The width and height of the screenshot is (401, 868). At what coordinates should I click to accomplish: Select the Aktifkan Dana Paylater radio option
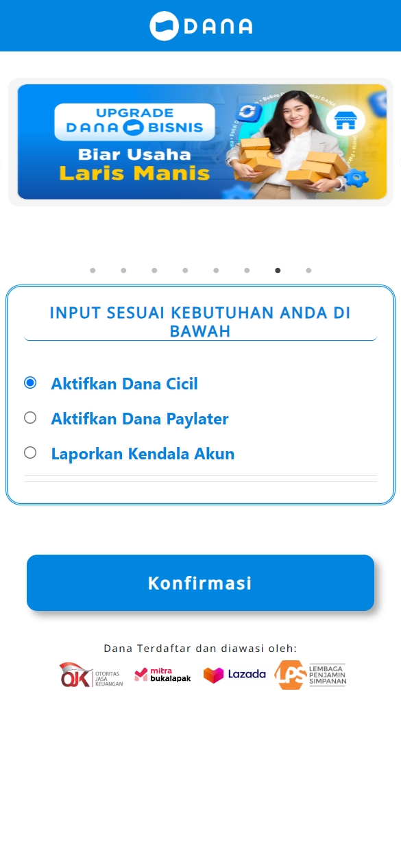tap(30, 418)
